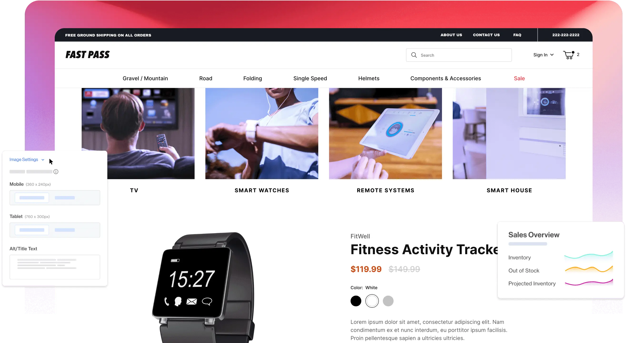Expand the Image Settings panel dropdown

[x=43, y=160]
